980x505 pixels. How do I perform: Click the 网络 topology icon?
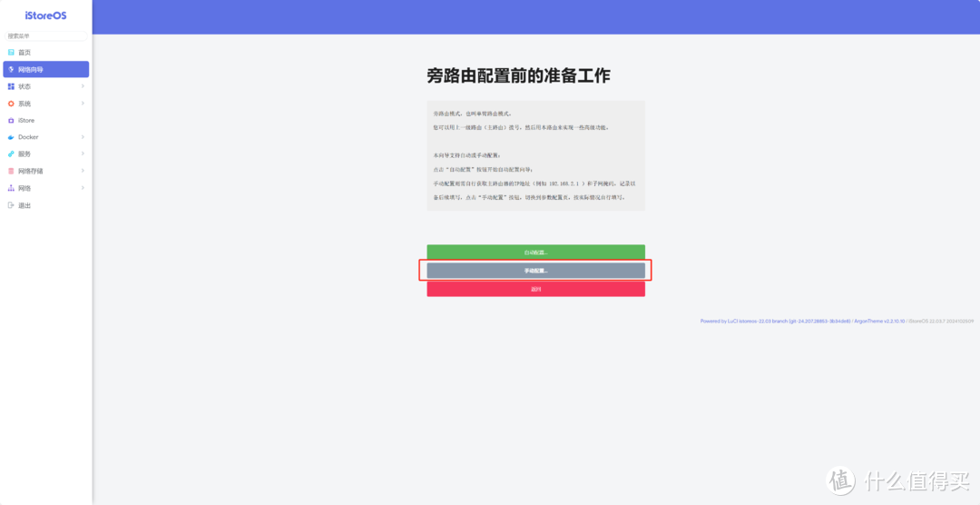[x=11, y=188]
